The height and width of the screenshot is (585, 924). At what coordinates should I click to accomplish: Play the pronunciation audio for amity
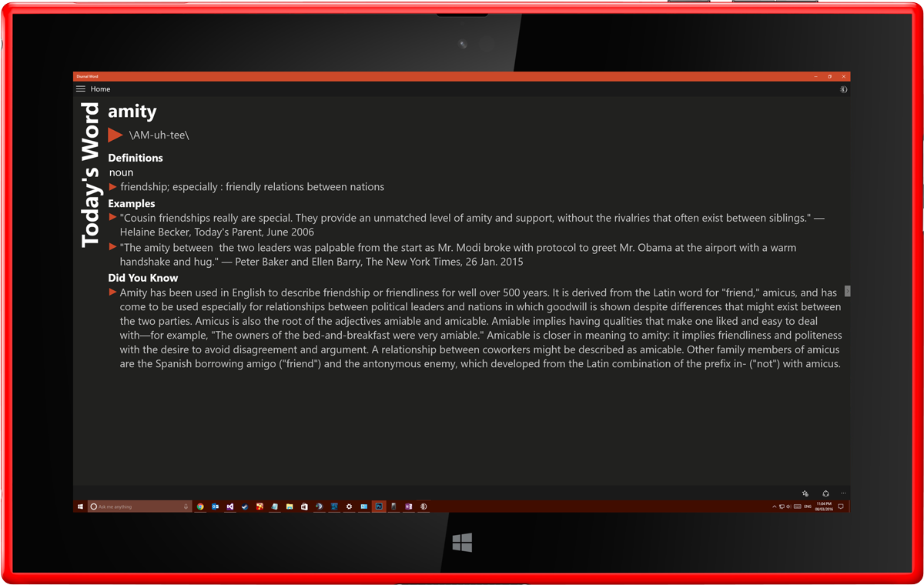pyautogui.click(x=115, y=135)
